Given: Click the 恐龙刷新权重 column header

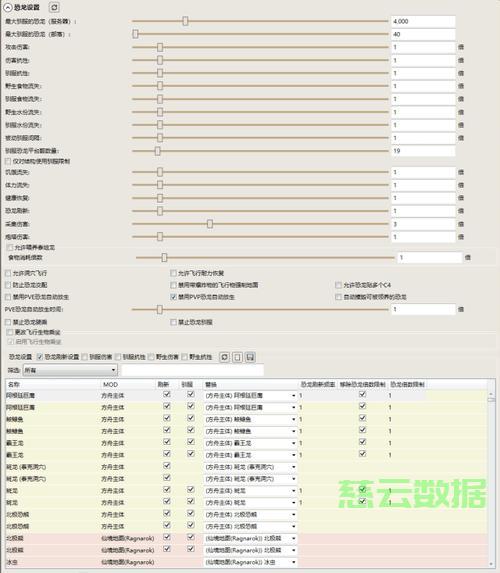Looking at the screenshot, I should [x=318, y=384].
